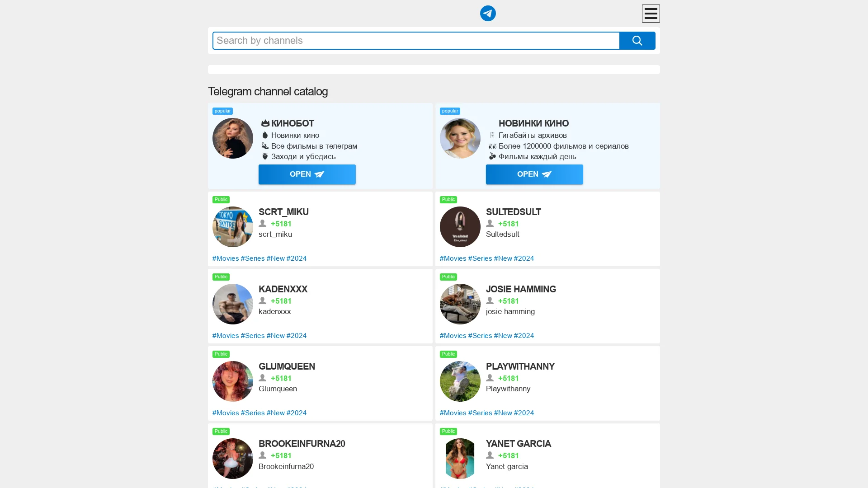This screenshot has height=488, width=868.
Task: Click the Brookeinfurna20 avatar thumbnail
Action: [x=233, y=459]
